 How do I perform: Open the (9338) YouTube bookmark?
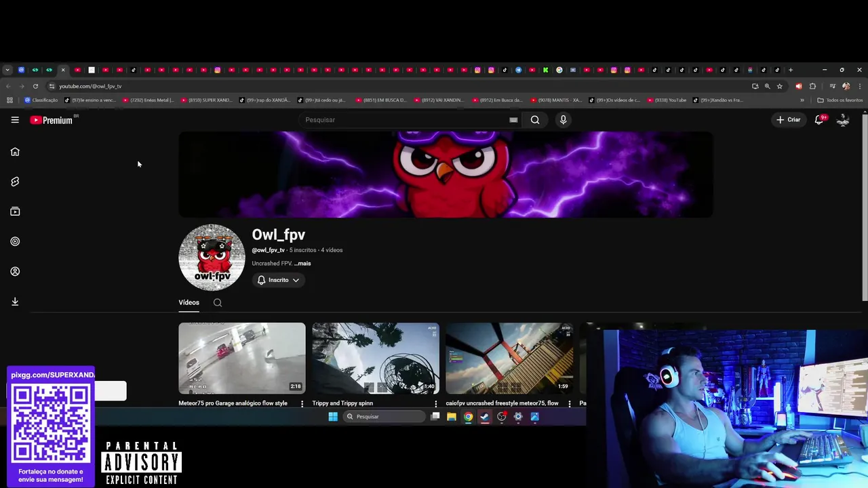pyautogui.click(x=667, y=100)
